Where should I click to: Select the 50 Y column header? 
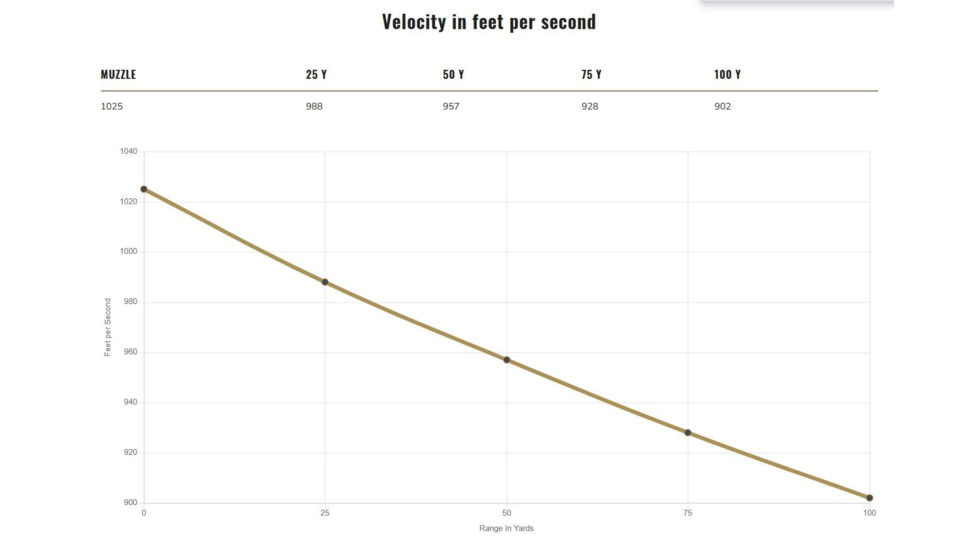(x=453, y=75)
